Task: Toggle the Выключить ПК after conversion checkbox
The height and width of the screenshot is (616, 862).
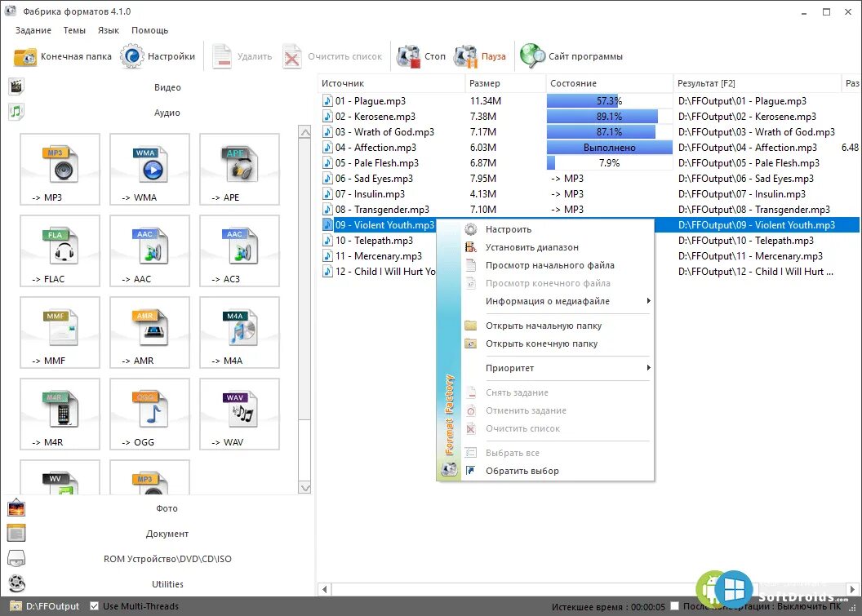Action: coord(674,606)
